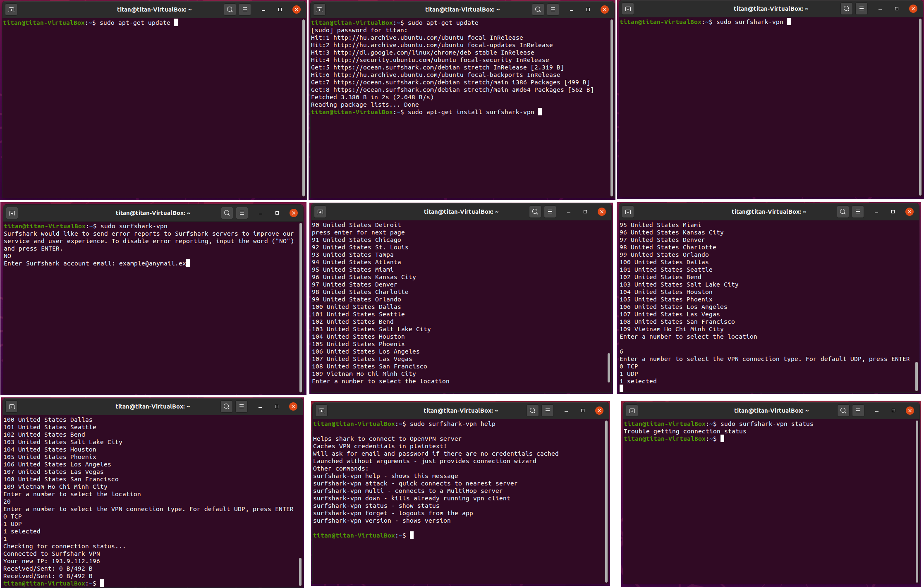Click 'surfshark-vpn forget - logouts from the app'
Image resolution: width=924 pixels, height=588 pixels.
(393, 513)
